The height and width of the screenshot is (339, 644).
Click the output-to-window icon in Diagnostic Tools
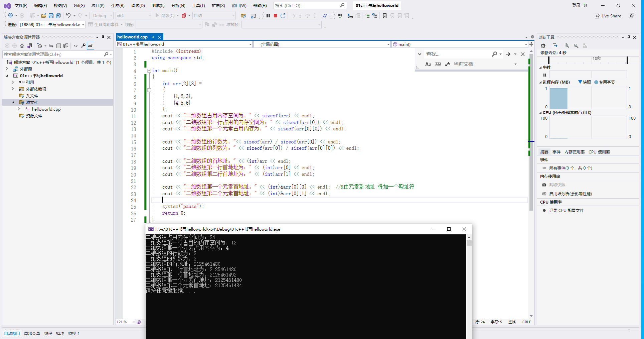pos(555,46)
